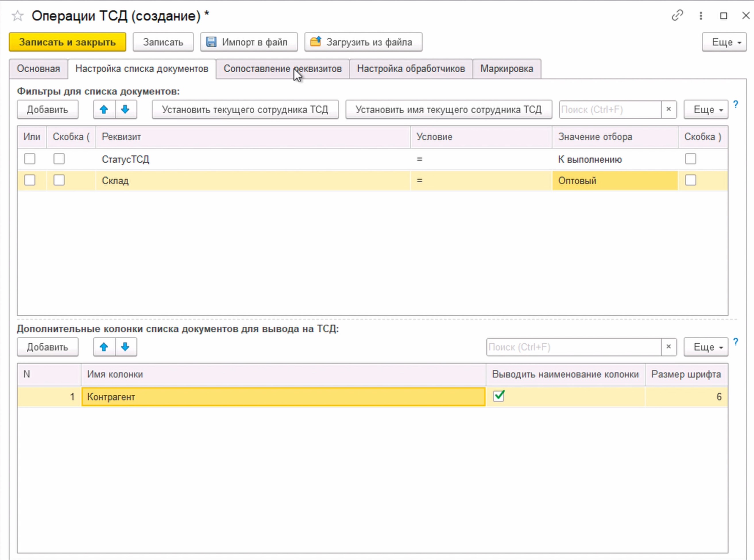The width and height of the screenshot is (754, 560).
Task: Toggle Или checkbox in Склад row
Action: tap(30, 180)
